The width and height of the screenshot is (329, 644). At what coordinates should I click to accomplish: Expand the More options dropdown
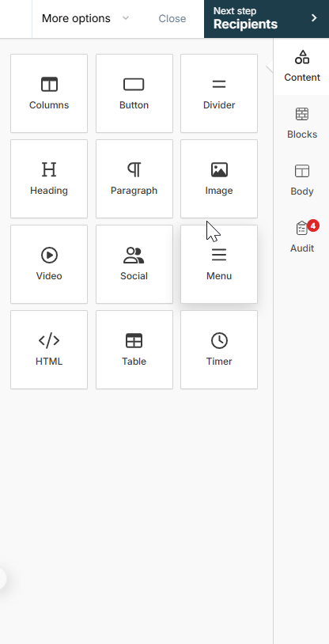click(85, 18)
